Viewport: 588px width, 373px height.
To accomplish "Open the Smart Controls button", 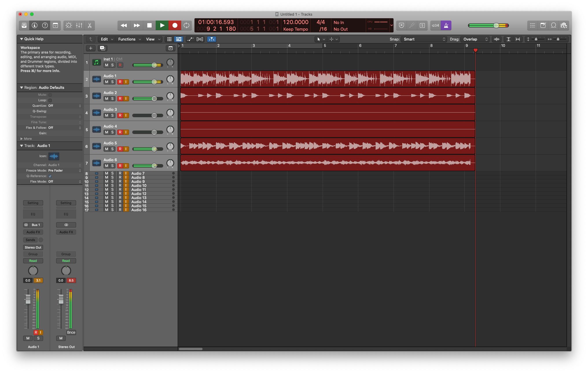I will pyautogui.click(x=69, y=25).
